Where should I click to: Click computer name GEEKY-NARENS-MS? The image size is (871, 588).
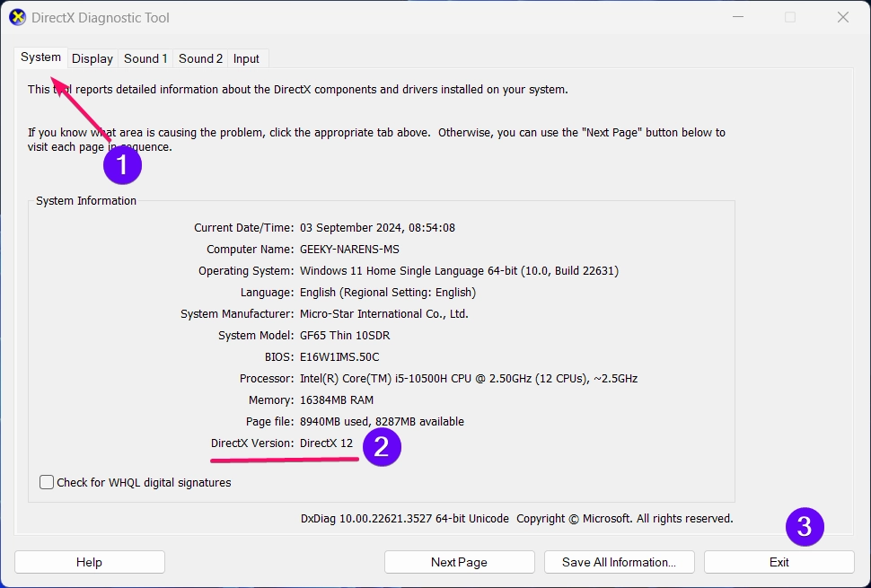349,250
